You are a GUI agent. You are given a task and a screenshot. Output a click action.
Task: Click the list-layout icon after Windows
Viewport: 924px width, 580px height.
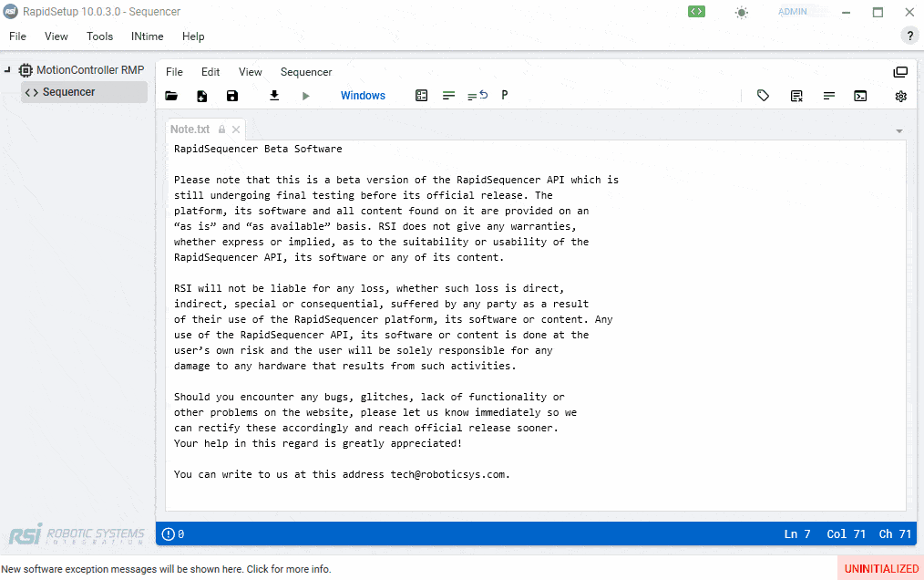coord(421,96)
